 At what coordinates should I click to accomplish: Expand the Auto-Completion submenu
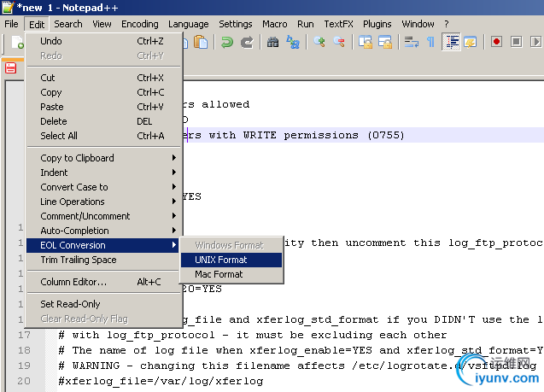point(103,231)
